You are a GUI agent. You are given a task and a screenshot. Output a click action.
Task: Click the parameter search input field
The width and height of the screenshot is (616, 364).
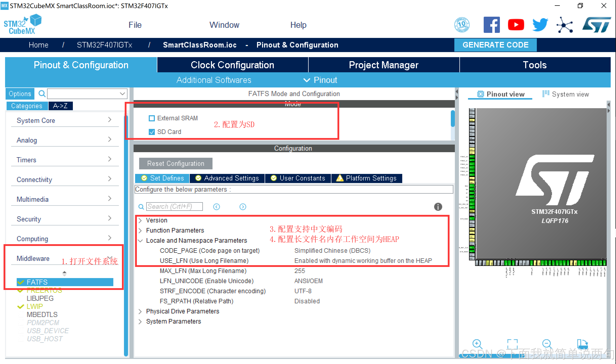click(174, 207)
